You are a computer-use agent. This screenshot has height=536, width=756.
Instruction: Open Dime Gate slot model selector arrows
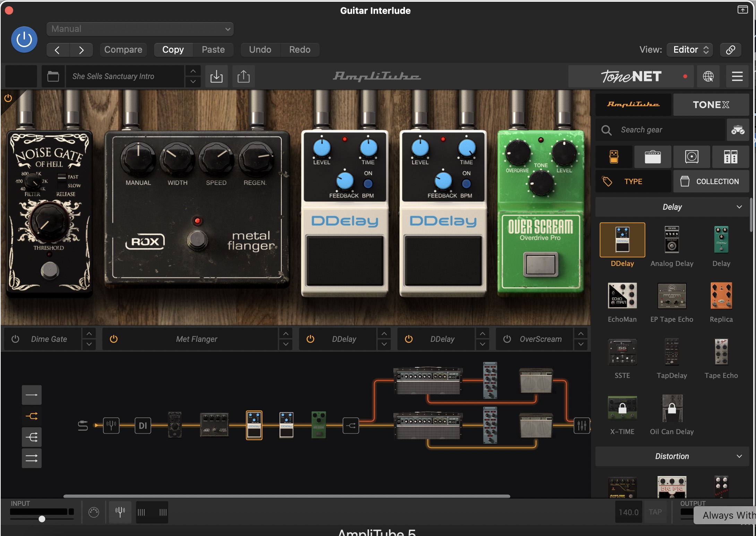pos(89,339)
